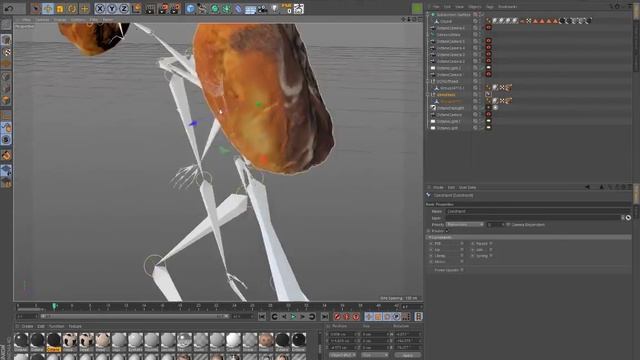Click the Name input field
This screenshot has height=360, width=640.
click(x=538, y=211)
